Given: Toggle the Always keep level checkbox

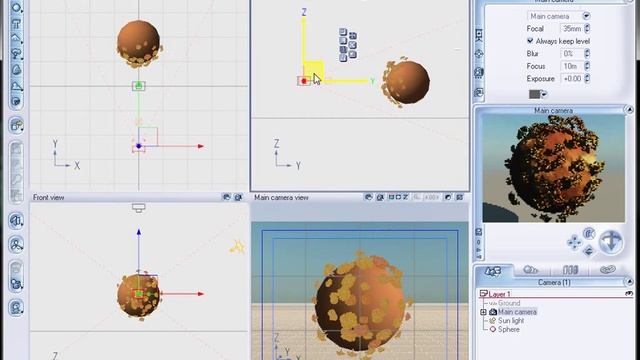Looking at the screenshot, I should click(530, 41).
